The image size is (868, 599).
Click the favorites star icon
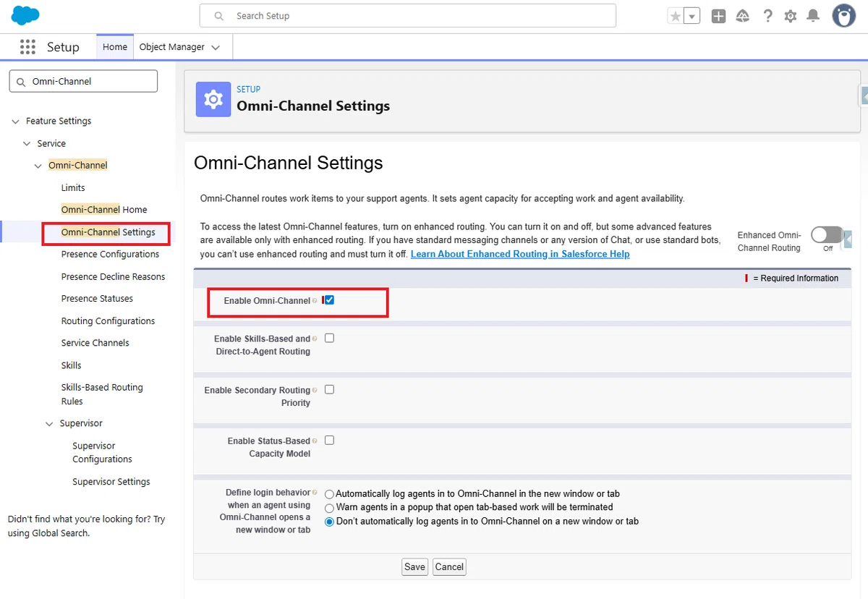[x=675, y=16]
